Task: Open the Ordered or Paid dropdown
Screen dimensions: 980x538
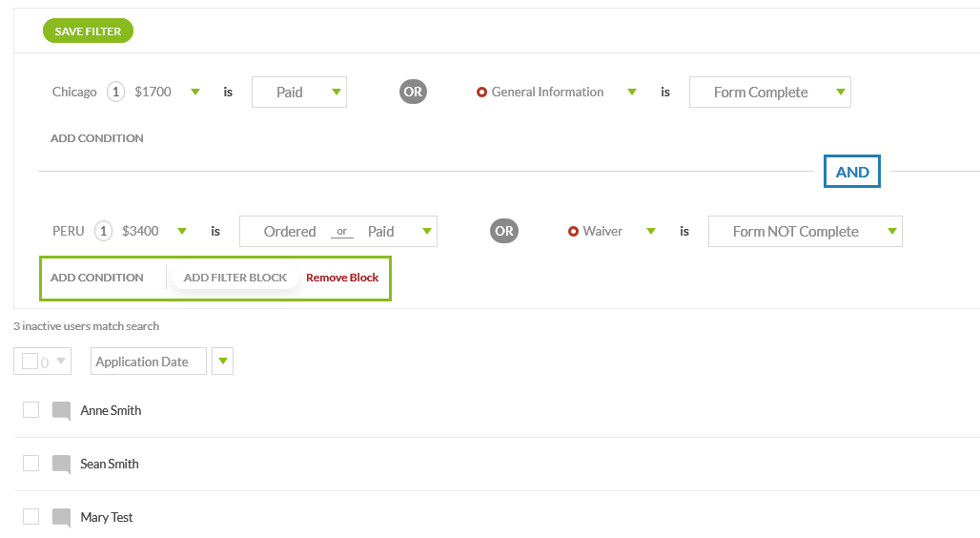Action: point(338,232)
